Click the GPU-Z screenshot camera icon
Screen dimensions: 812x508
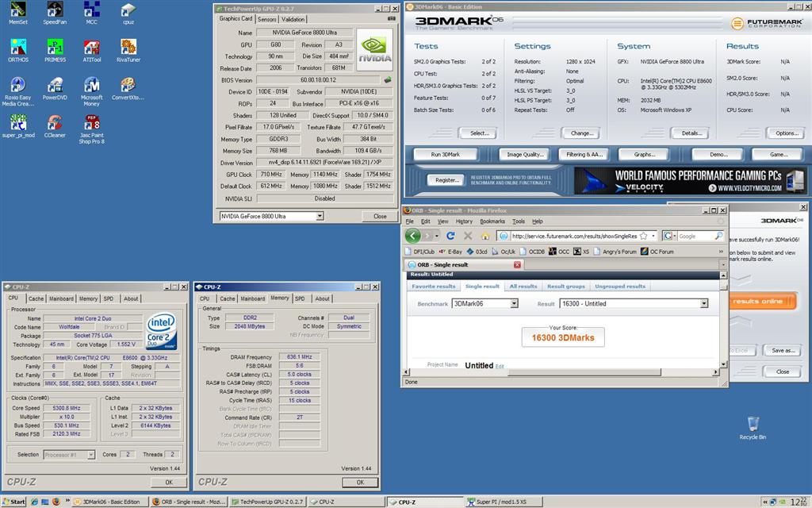point(390,19)
